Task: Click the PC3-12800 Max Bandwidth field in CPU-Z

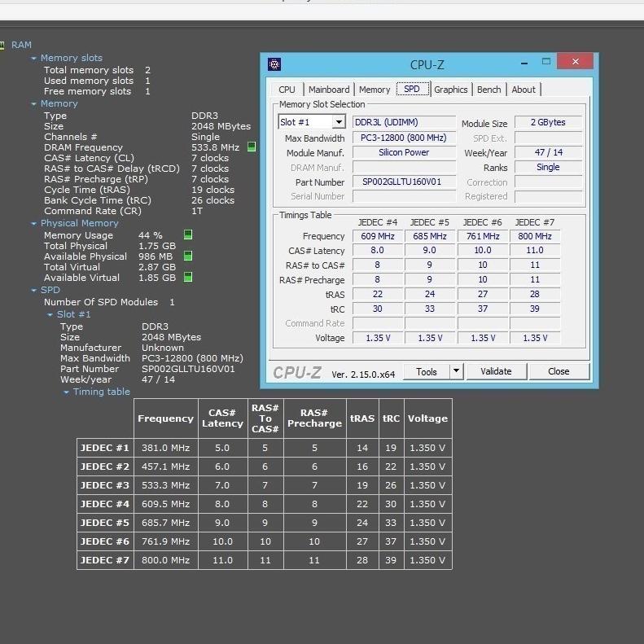Action: click(x=404, y=138)
